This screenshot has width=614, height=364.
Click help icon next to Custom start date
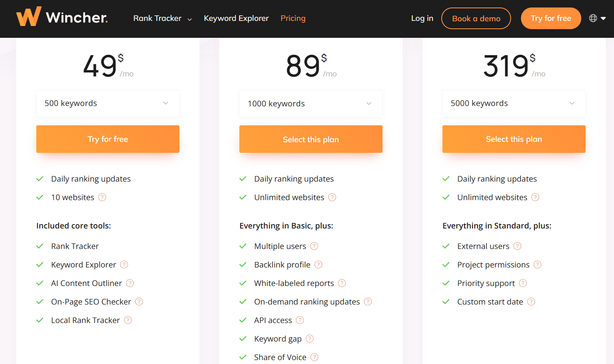pos(531,302)
